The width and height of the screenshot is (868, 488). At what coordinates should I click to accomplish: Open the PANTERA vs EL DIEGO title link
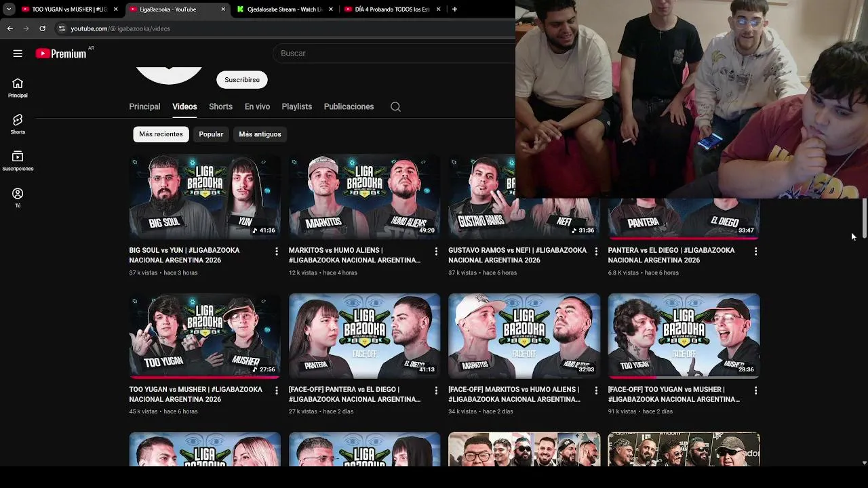pos(671,255)
